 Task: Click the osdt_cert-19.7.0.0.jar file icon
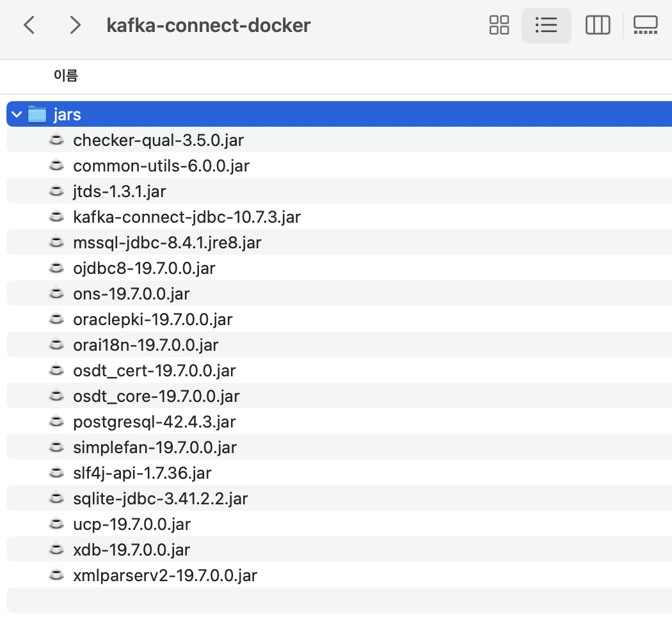coord(56,370)
